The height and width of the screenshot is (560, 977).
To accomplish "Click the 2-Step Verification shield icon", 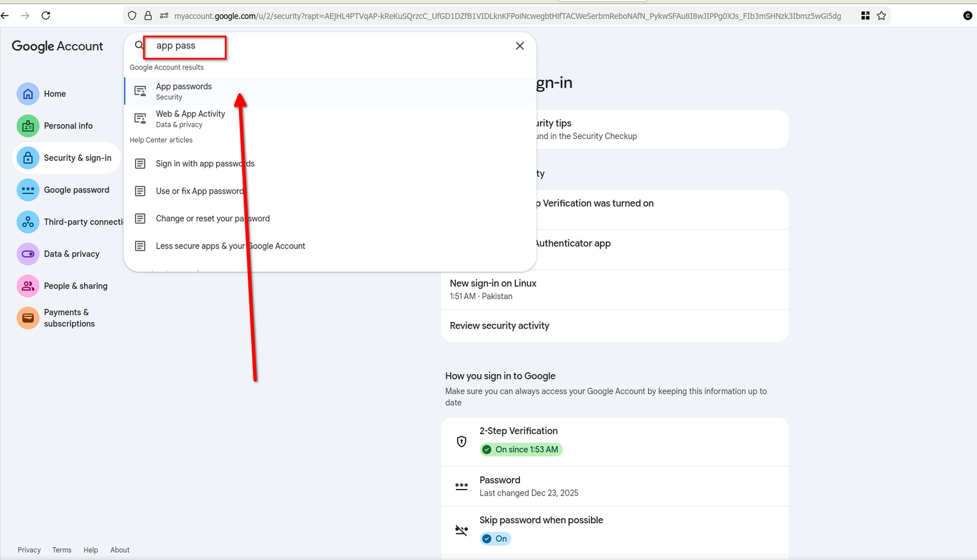I will (462, 442).
